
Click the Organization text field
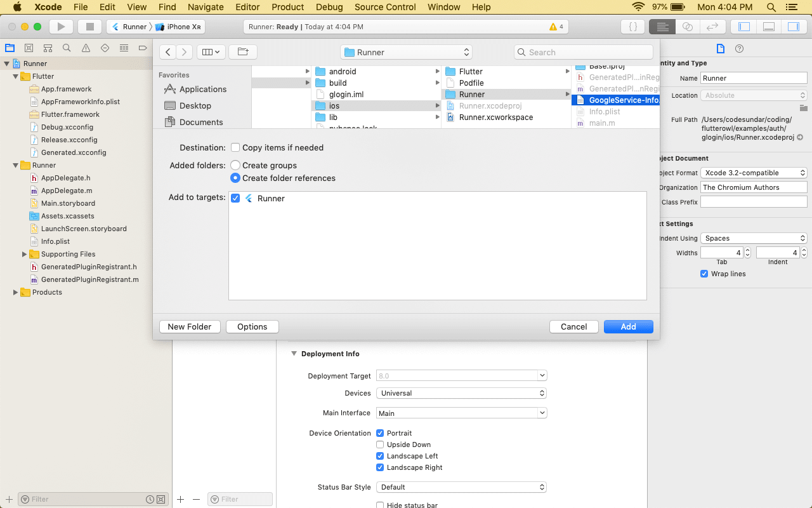coord(754,187)
